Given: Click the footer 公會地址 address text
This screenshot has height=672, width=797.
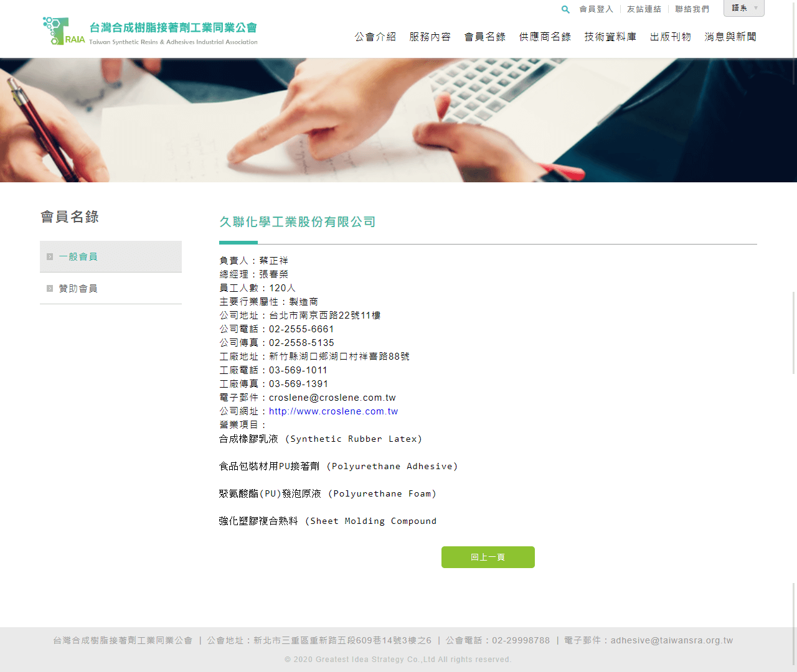Looking at the screenshot, I should point(319,640).
